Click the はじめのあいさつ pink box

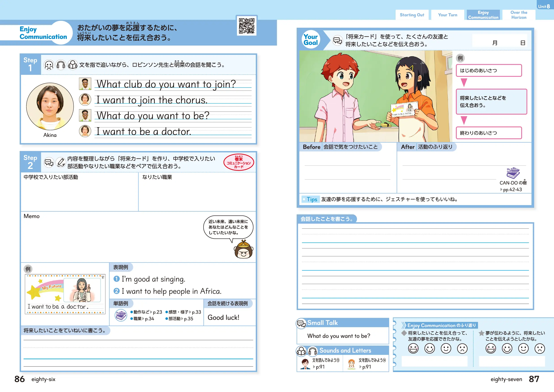point(489,71)
